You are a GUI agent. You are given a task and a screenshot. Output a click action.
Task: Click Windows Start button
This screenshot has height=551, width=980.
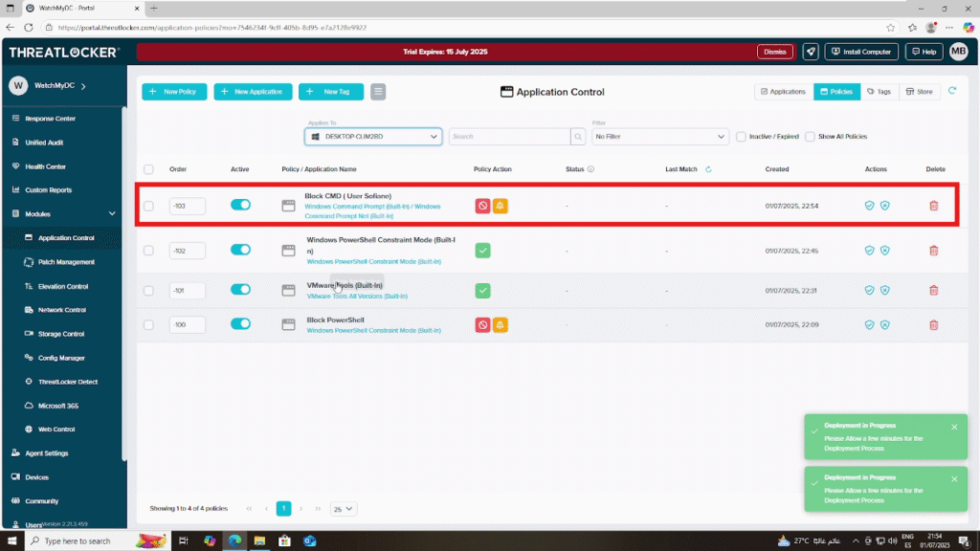11,541
